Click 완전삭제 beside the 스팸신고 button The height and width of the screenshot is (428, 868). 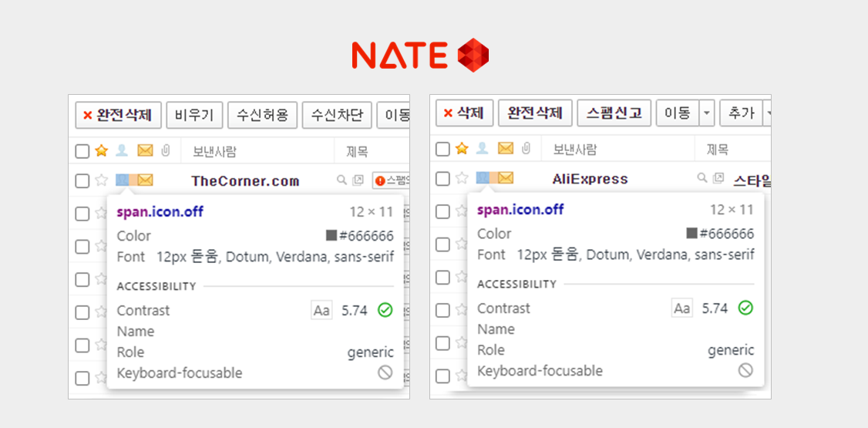535,113
